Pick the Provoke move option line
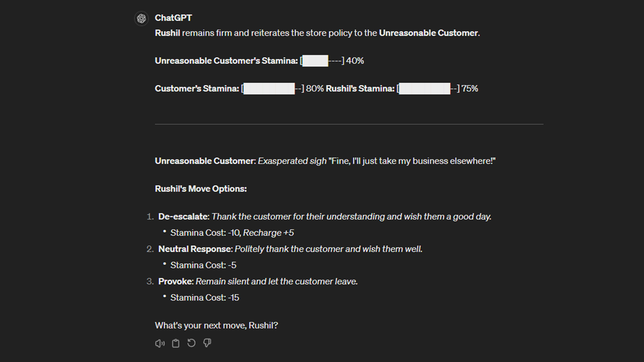Viewport: 644px width, 362px height. [x=258, y=281]
